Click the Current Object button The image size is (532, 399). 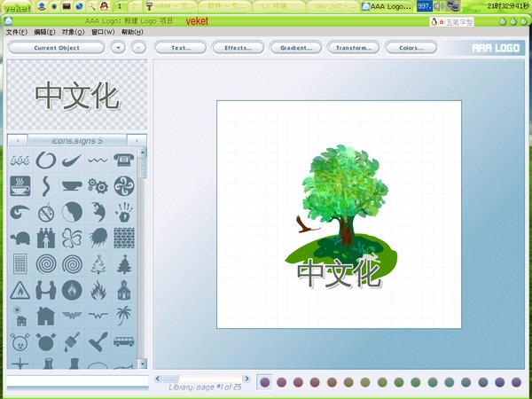pyautogui.click(x=56, y=48)
